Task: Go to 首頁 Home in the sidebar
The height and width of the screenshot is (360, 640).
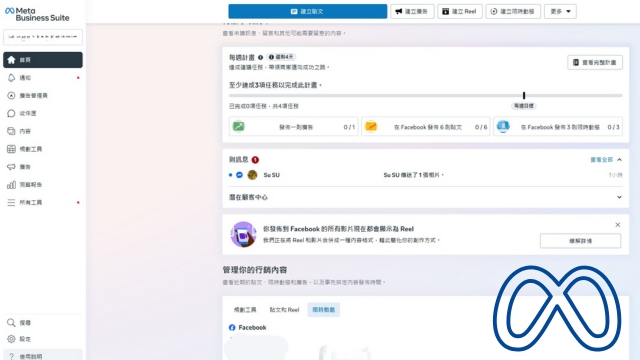Action: pos(43,60)
